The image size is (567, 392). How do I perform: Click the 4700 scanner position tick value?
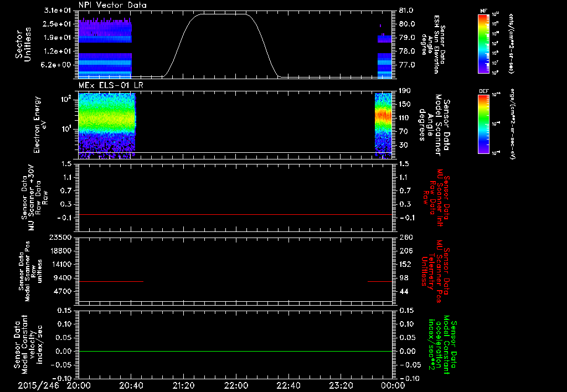[62, 291]
